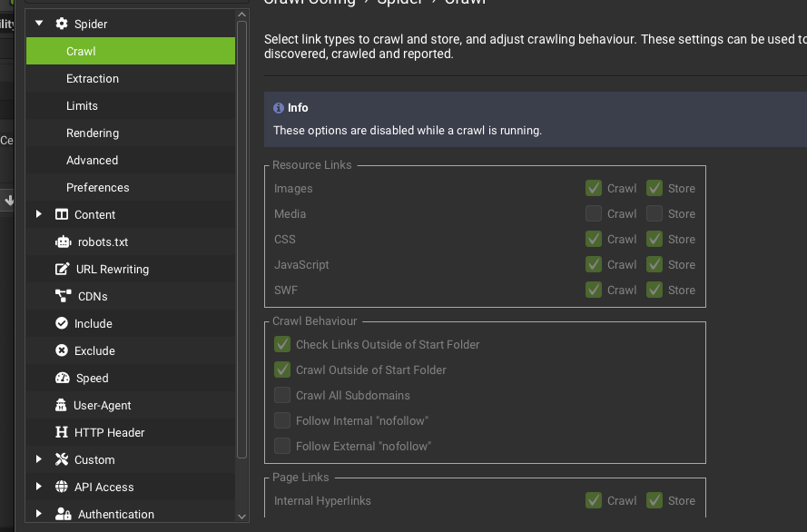Screen dimensions: 807x532
Task: Toggle Crawl All Subdomains checkbox
Action: click(282, 396)
